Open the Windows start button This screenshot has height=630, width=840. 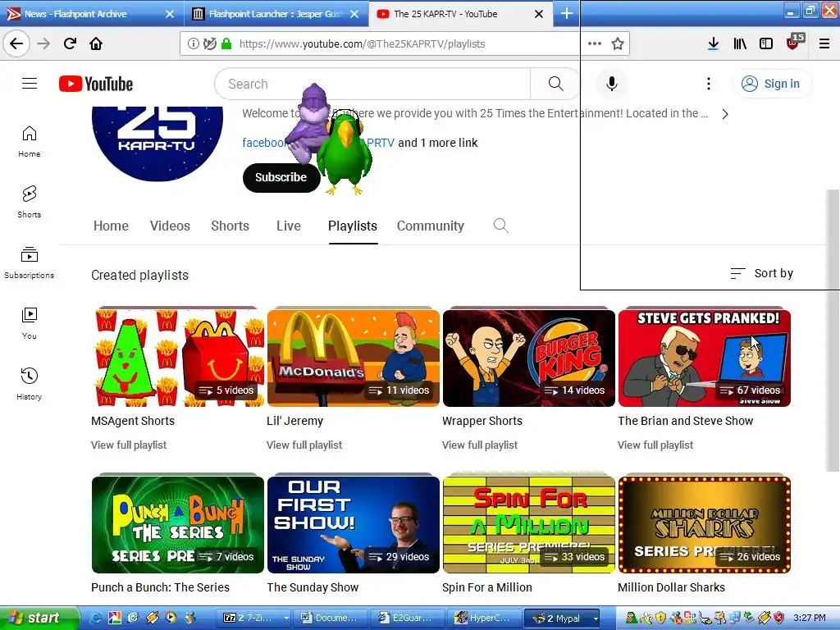(39, 619)
